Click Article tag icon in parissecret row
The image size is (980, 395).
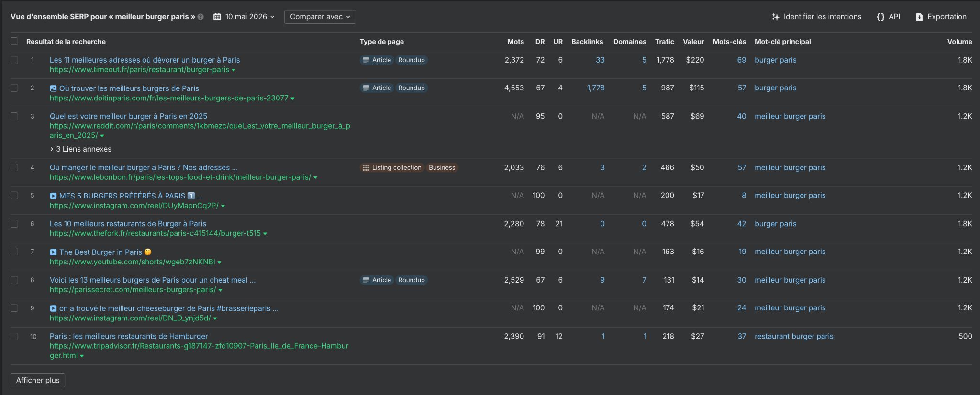[366, 280]
